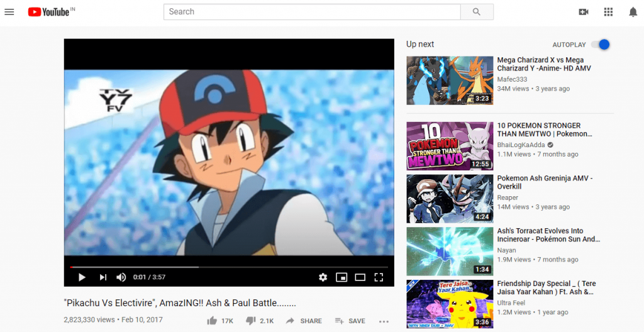The image size is (644, 332).
Task: Click the 'Pikachu Vs Electivire' video title
Action: click(180, 303)
